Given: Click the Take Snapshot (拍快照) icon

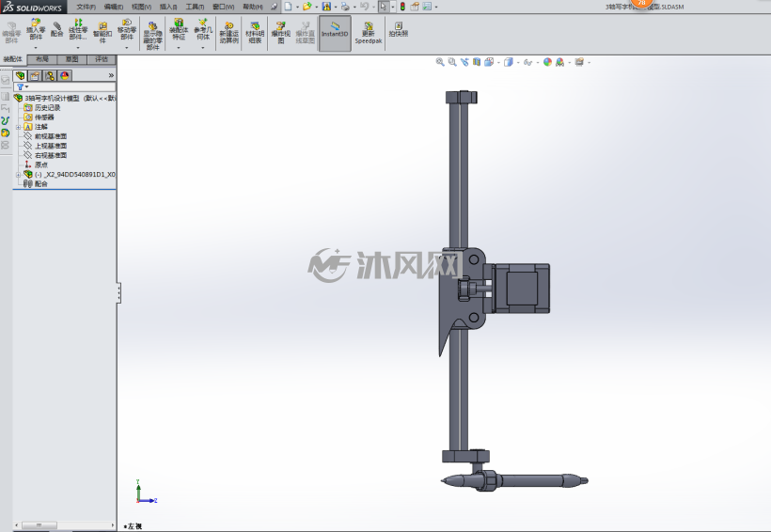Looking at the screenshot, I should pos(399,29).
